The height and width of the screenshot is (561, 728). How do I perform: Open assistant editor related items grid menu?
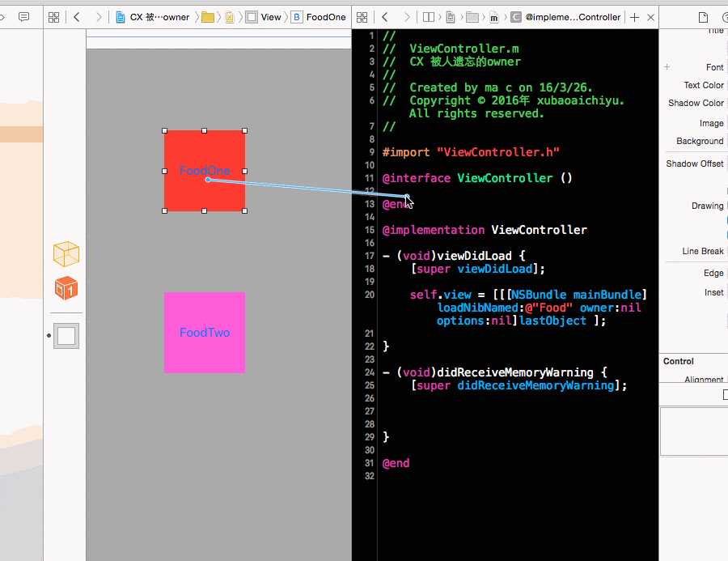click(x=362, y=17)
